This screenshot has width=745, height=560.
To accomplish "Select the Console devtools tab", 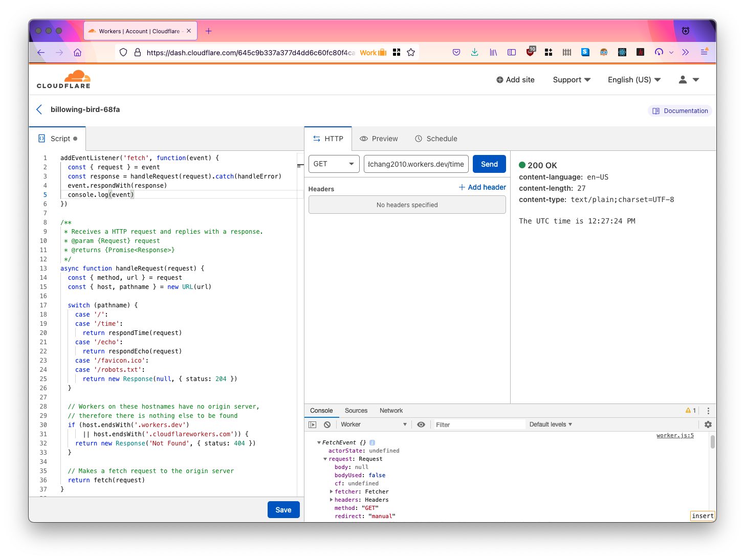I will coord(321,411).
